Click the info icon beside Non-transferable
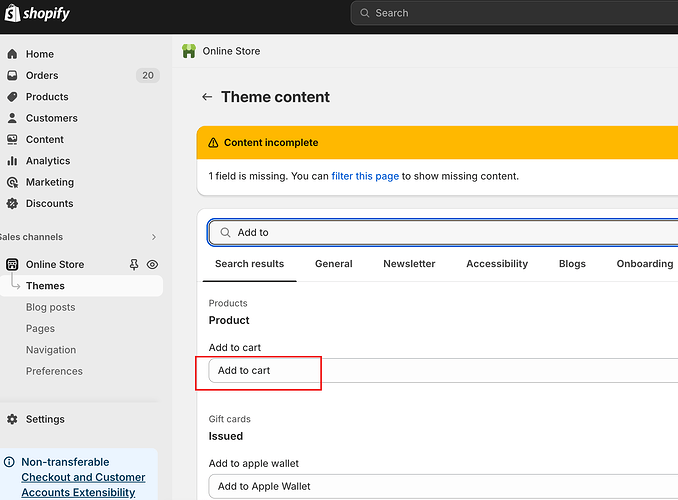This screenshot has height=500, width=678. pyautogui.click(x=9, y=462)
